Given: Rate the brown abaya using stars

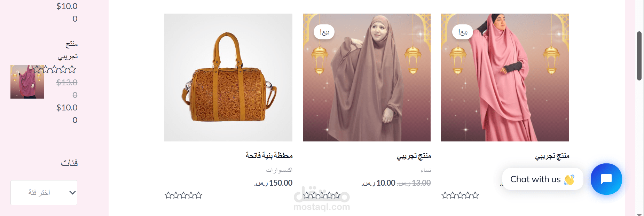Looking at the screenshot, I should [322, 195].
